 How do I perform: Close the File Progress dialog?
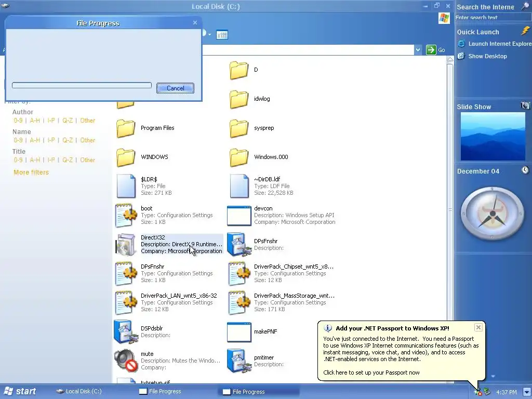coord(195,23)
